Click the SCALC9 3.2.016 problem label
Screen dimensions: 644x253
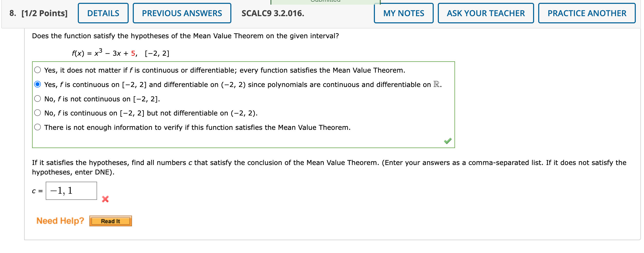(273, 13)
